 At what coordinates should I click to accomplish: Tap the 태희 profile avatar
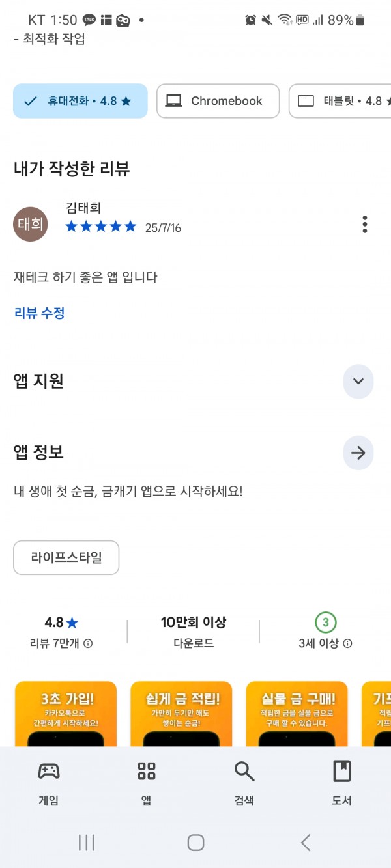tap(31, 225)
